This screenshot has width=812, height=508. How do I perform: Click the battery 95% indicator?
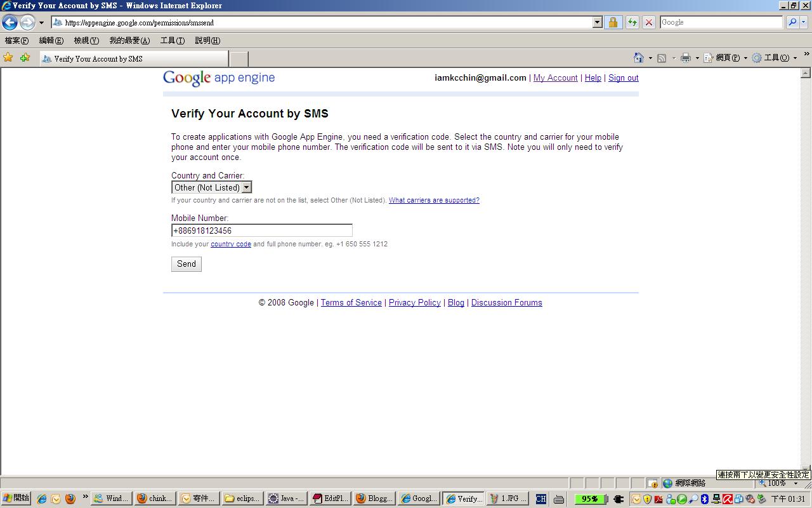point(590,499)
